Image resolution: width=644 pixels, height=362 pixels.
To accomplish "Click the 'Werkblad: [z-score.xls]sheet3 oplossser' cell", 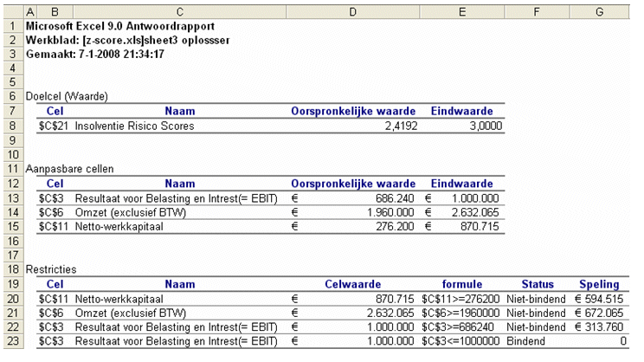I will (128, 40).
